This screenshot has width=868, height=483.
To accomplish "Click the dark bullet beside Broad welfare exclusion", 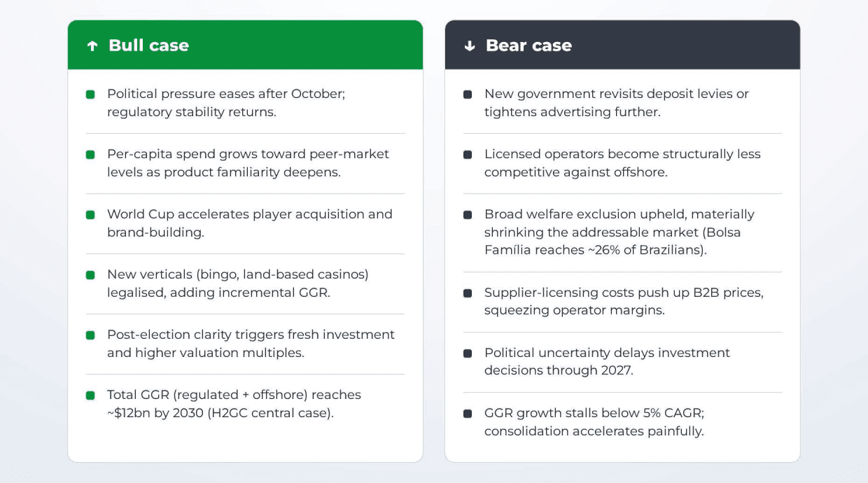I will pyautogui.click(x=468, y=215).
